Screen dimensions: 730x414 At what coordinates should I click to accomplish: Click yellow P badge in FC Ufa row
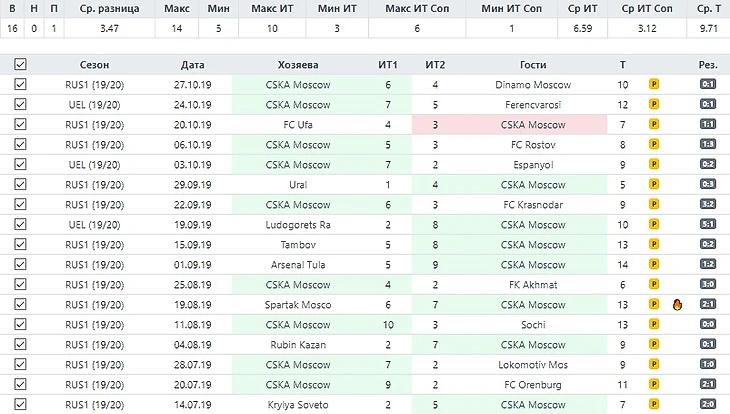[653, 125]
